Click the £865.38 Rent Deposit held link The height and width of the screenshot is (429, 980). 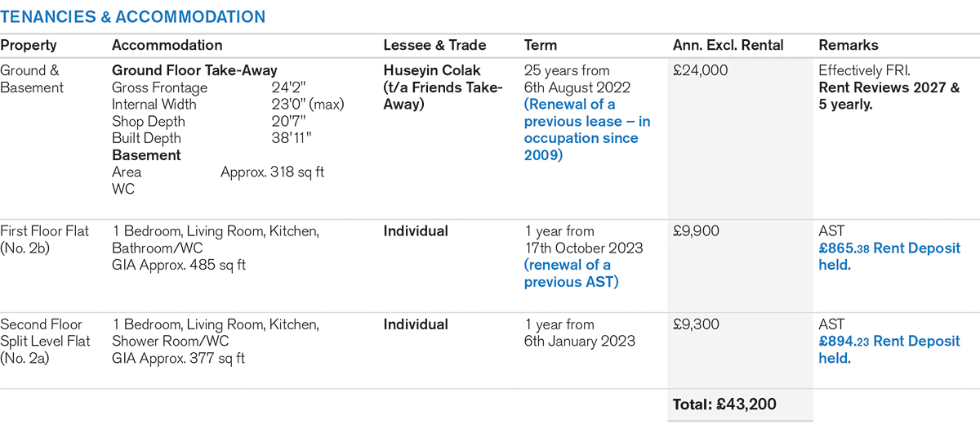point(889,256)
